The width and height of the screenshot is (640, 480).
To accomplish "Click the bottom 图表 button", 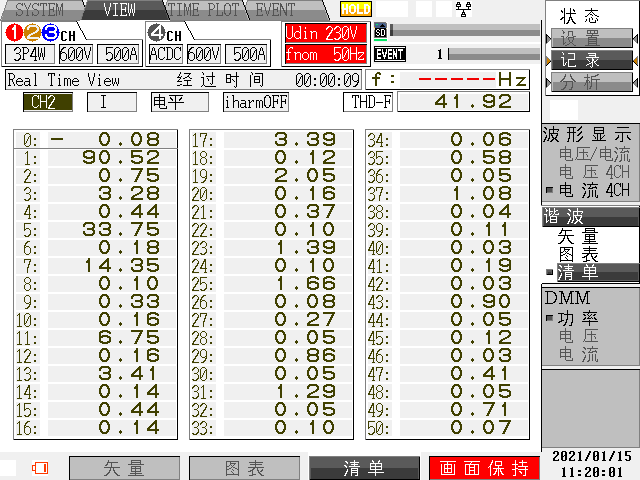I will pyautogui.click(x=244, y=468).
